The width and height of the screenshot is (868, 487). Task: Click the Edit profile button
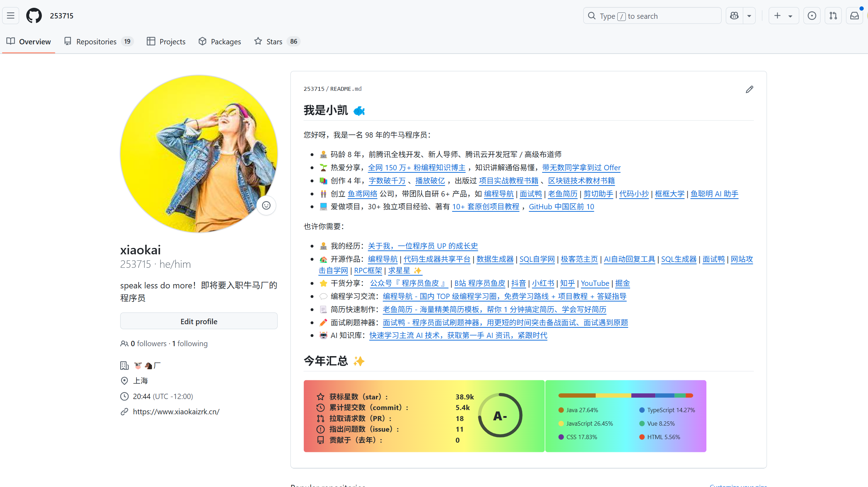pyautogui.click(x=199, y=321)
